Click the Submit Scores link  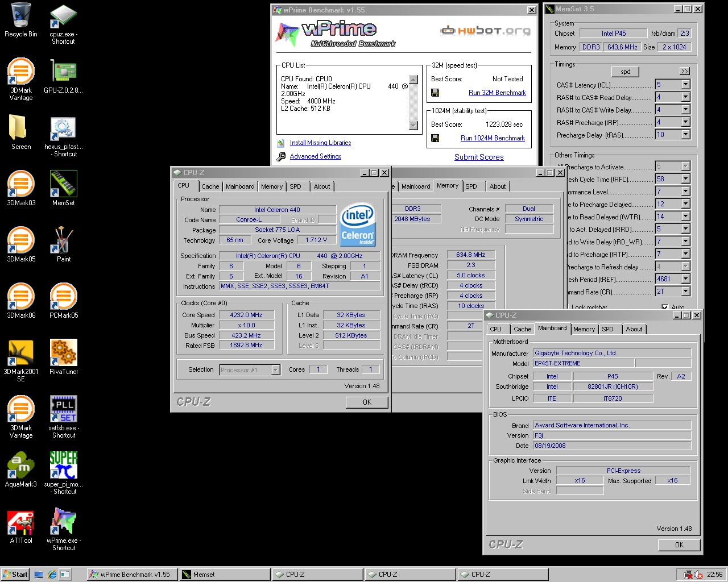pos(479,157)
